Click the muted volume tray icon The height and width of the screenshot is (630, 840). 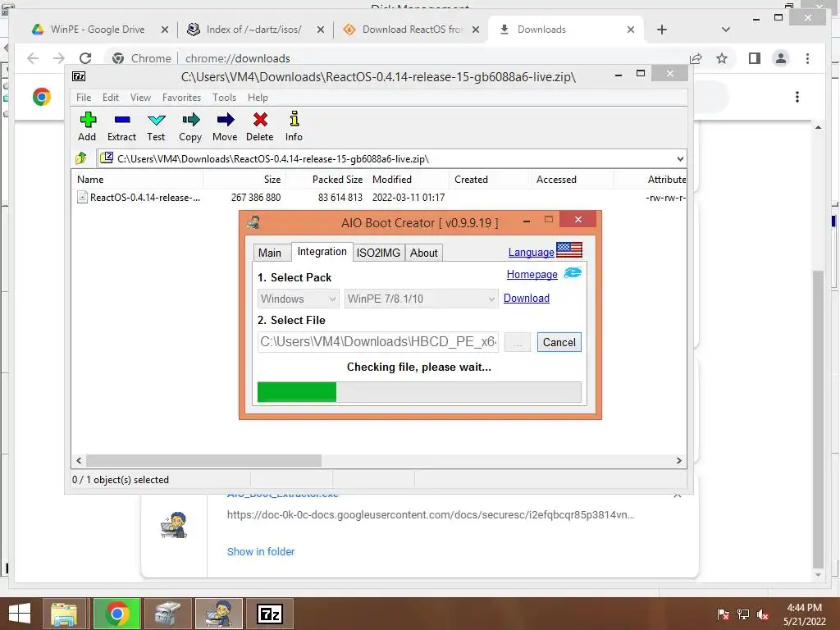pos(763,614)
